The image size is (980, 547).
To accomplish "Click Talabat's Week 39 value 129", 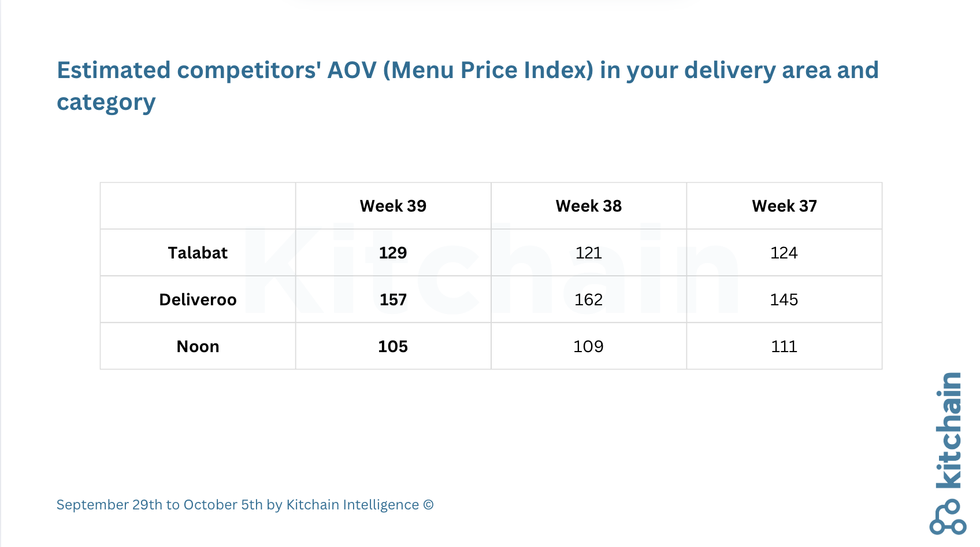I will point(393,253).
